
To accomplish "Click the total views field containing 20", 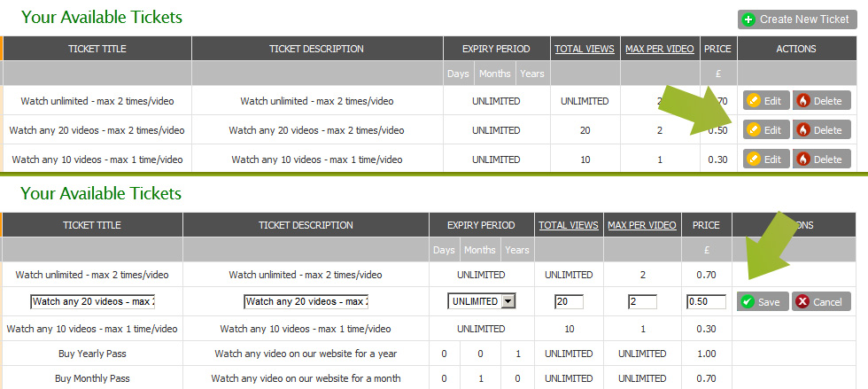I will coord(569,302).
